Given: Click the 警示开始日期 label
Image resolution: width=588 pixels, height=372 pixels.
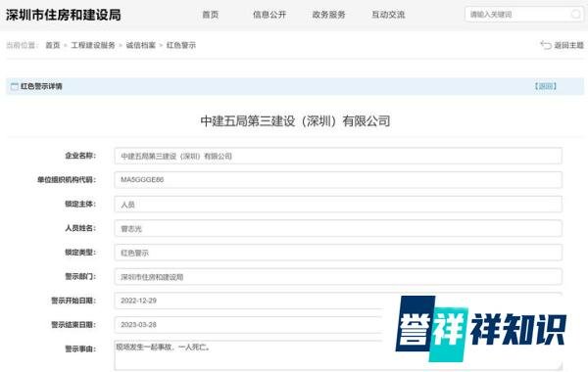Looking at the screenshot, I should coord(73,301).
